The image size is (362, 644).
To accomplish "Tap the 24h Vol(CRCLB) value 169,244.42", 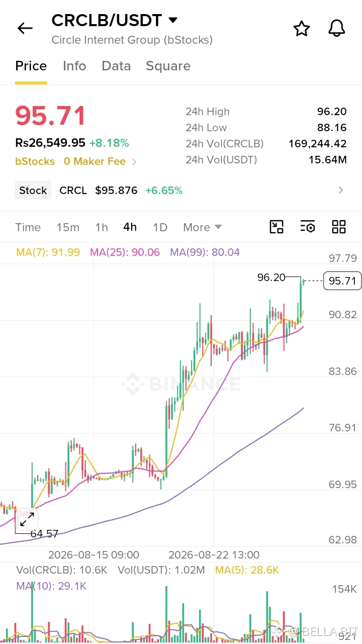I will pos(317,144).
